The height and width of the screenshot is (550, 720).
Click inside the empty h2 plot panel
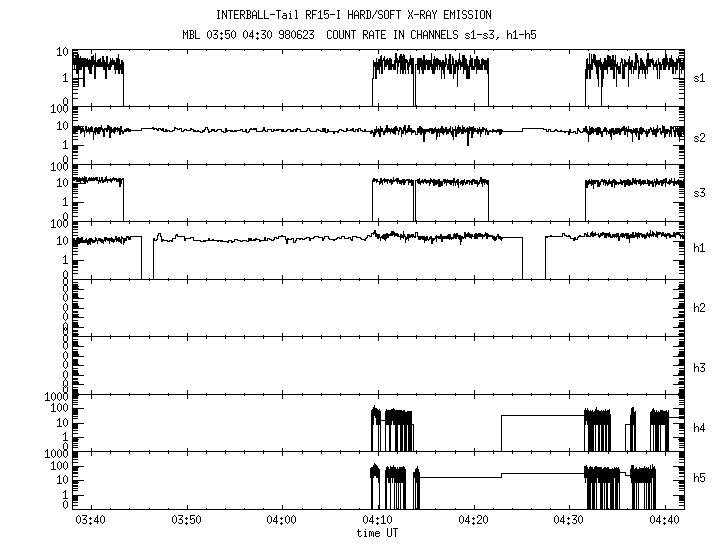pos(378,306)
